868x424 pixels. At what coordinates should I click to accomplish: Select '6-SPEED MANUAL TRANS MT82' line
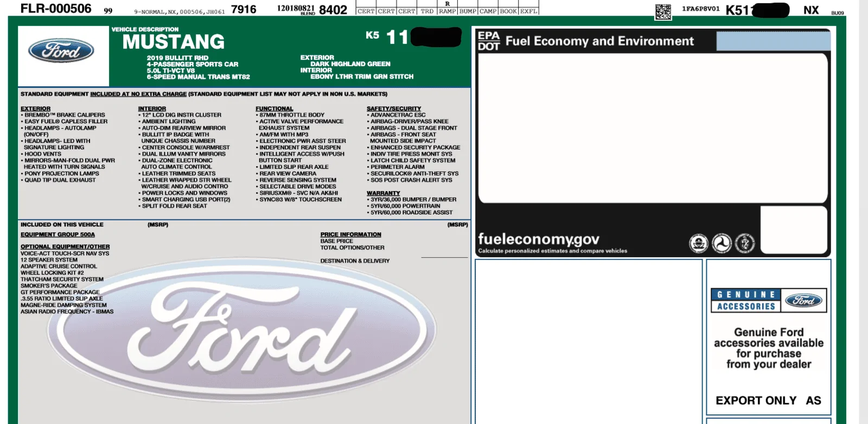click(x=198, y=77)
